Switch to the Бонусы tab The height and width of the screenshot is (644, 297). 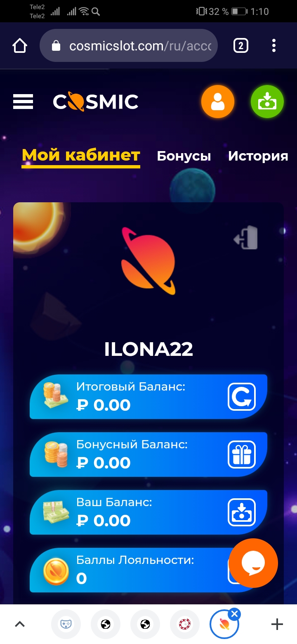(184, 156)
